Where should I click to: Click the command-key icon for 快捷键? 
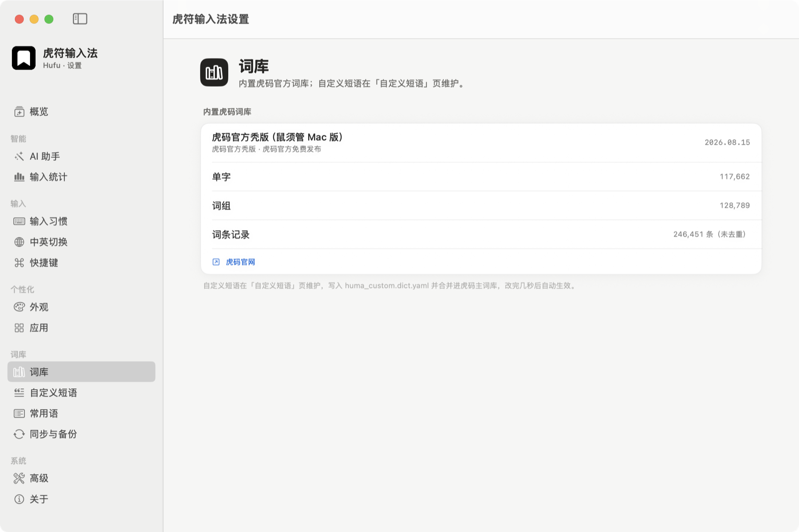(19, 263)
